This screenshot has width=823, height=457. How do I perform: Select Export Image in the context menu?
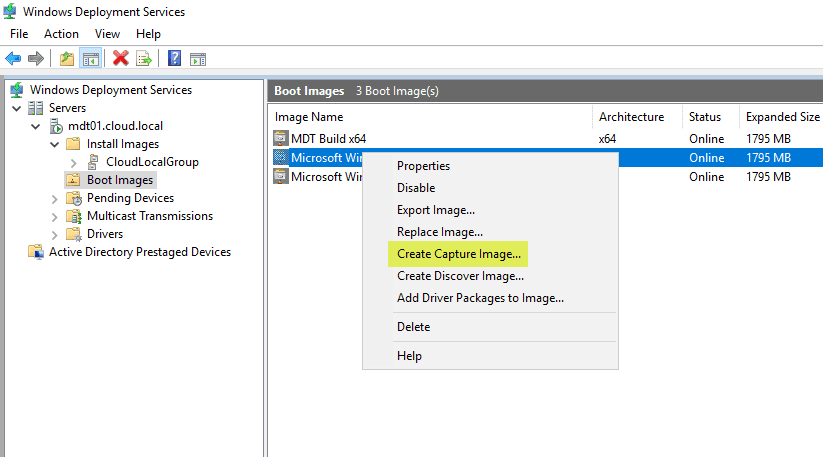coord(435,210)
